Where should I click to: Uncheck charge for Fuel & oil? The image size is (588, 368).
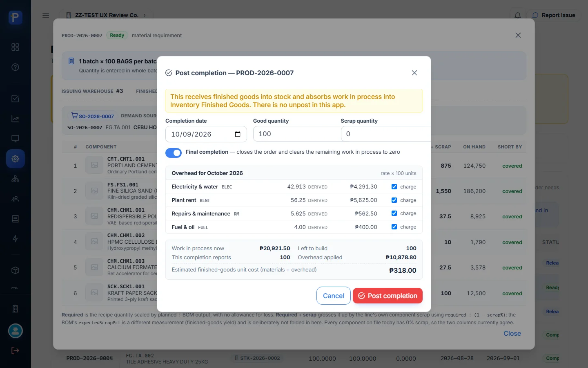[x=394, y=227]
